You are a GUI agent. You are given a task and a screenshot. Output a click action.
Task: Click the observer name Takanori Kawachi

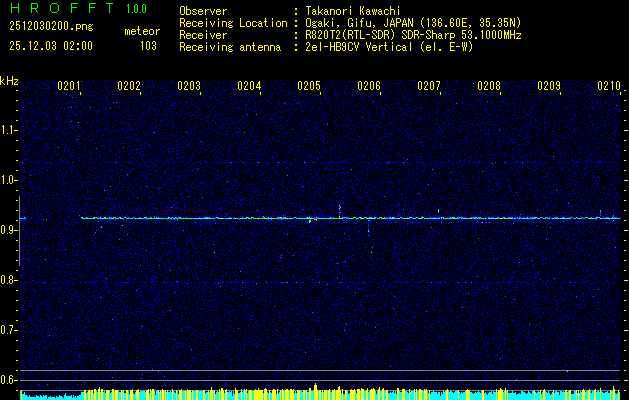[x=353, y=11]
